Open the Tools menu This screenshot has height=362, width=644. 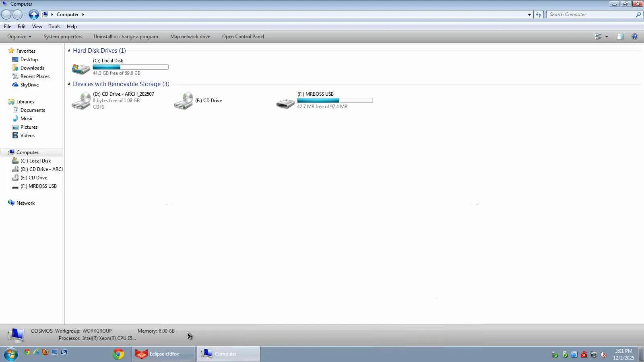tap(54, 27)
